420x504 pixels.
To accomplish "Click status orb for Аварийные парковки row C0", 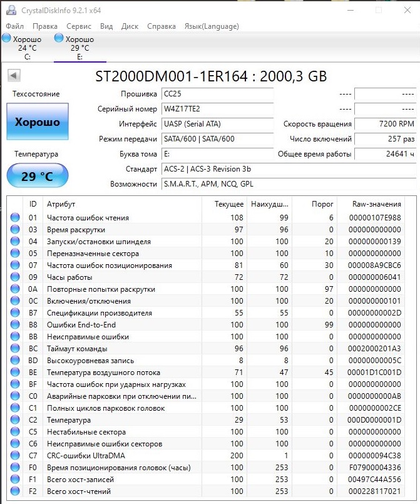I will (x=15, y=396).
